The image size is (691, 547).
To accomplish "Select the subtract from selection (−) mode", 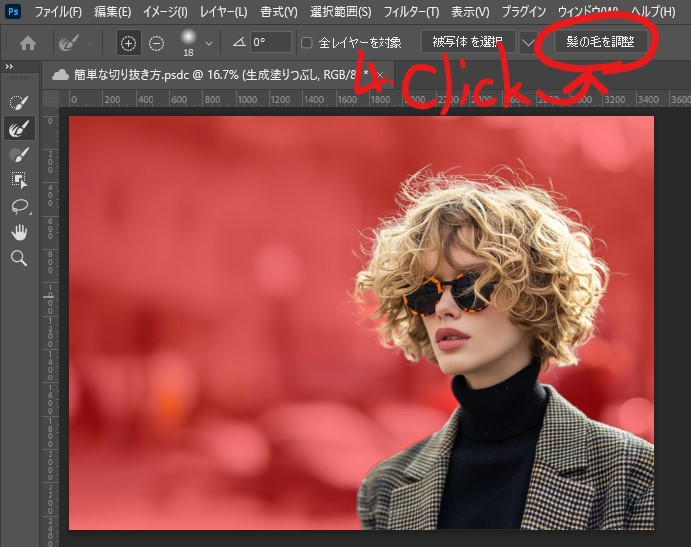I will [x=156, y=43].
